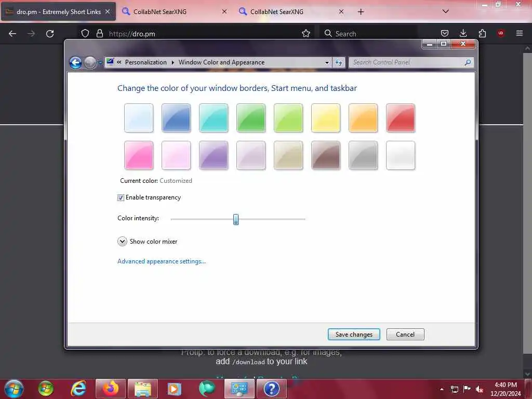
Task: Go back in Control Panel window
Action: (75, 62)
